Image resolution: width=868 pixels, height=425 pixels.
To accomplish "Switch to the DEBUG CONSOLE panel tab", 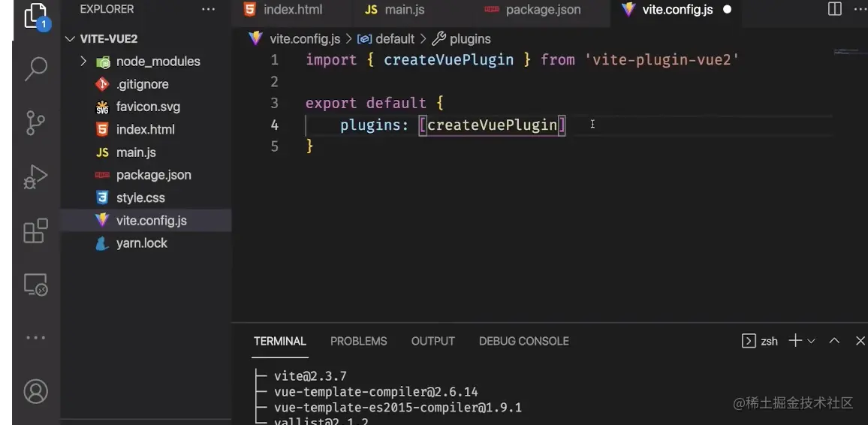I will point(523,341).
